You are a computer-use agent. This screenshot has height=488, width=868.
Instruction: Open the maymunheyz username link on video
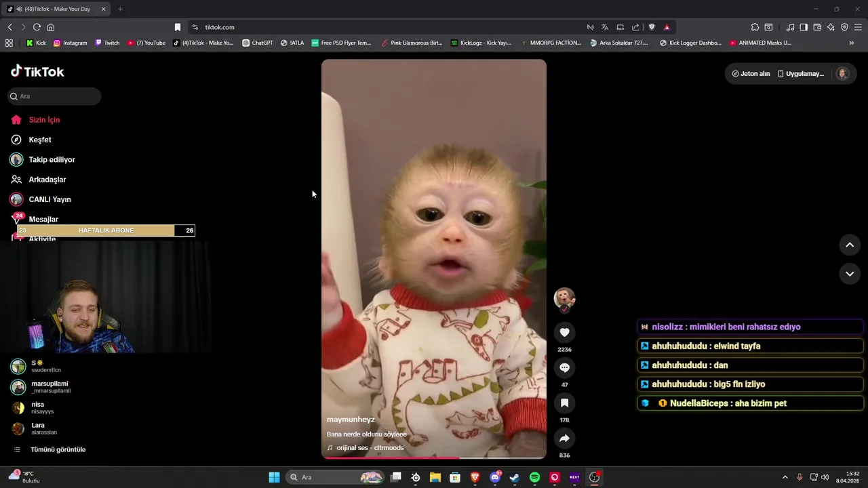pos(351,420)
